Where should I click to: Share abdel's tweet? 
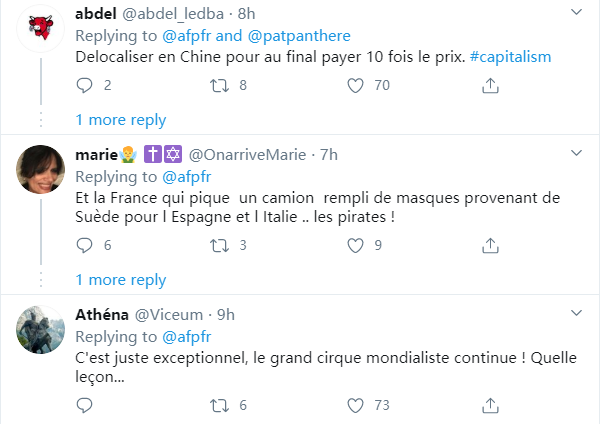pyautogui.click(x=490, y=86)
